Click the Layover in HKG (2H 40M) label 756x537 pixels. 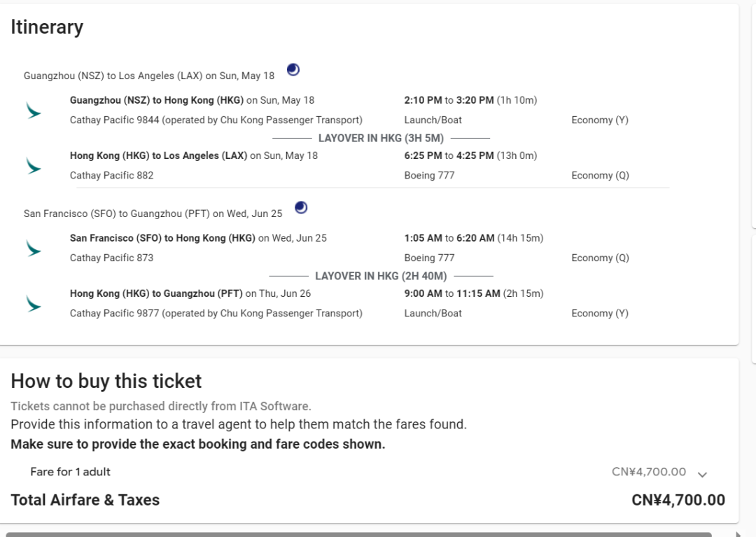click(381, 277)
